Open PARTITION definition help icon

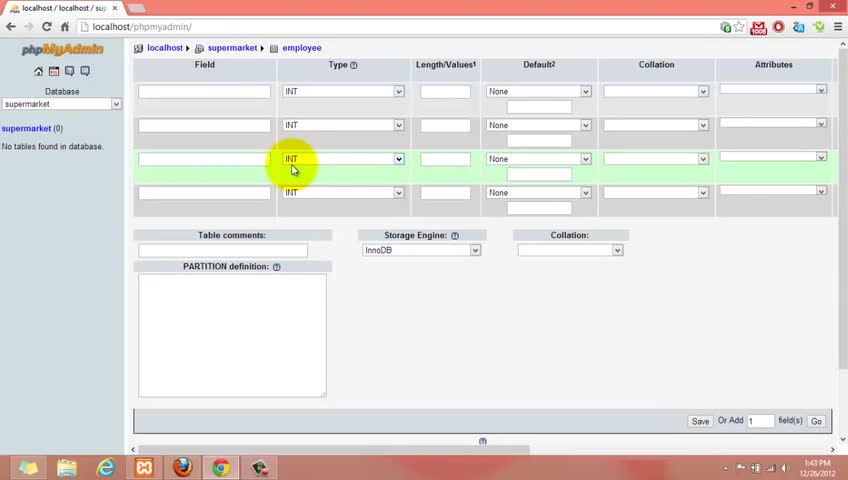click(276, 267)
